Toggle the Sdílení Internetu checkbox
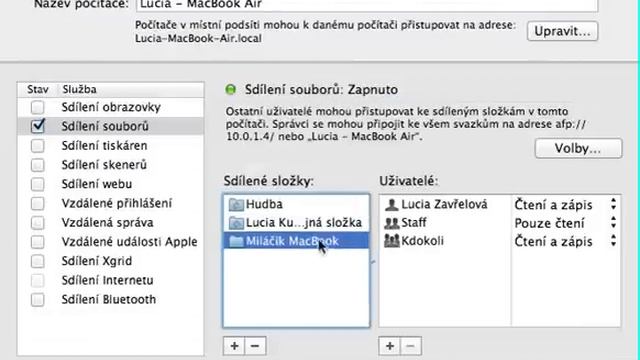 38,280
